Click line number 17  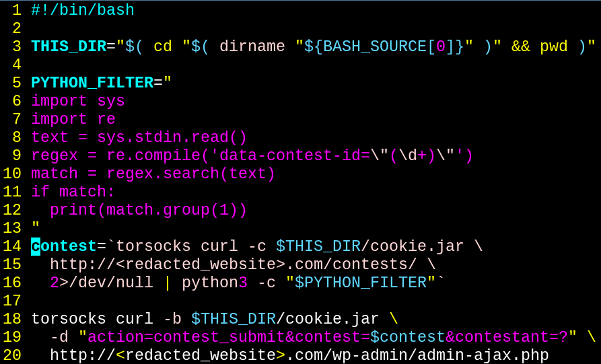click(12, 301)
